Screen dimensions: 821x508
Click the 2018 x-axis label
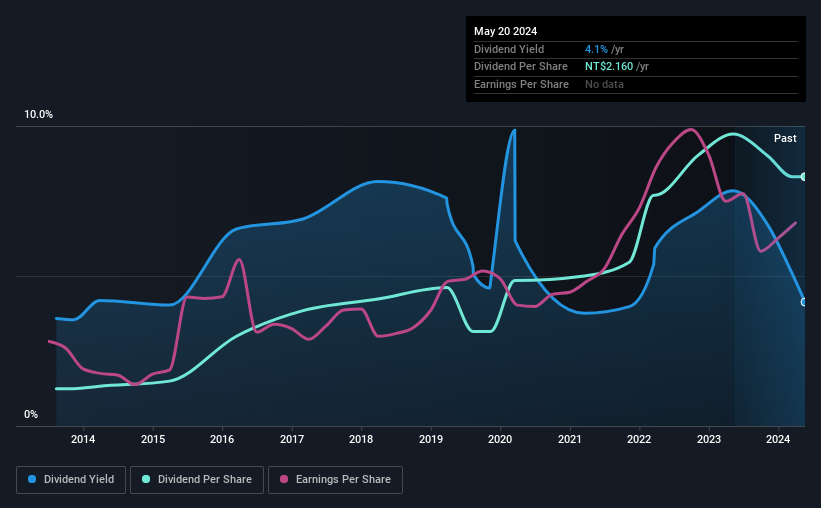(361, 439)
